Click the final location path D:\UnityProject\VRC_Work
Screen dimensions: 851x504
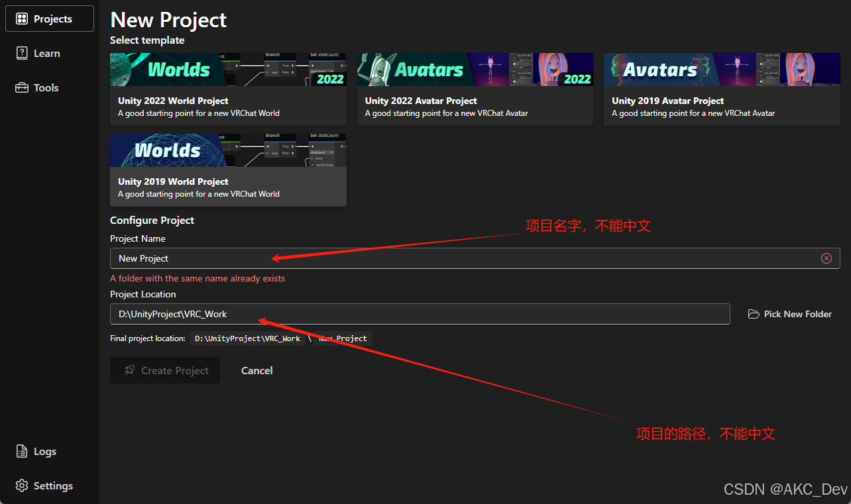click(248, 338)
